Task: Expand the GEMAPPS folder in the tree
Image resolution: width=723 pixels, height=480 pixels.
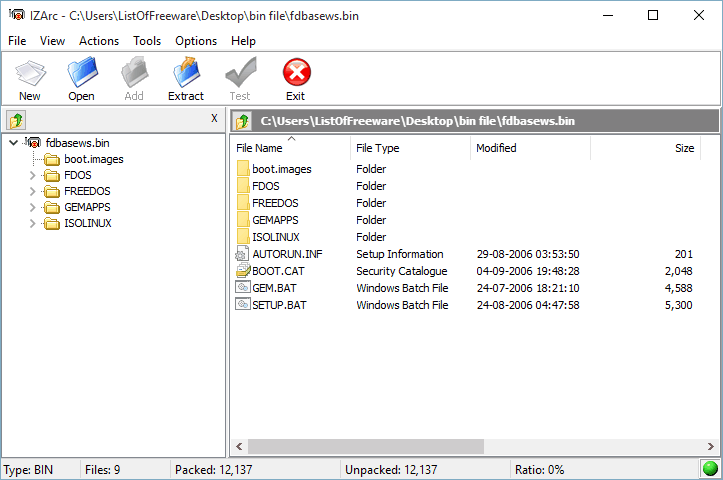Action: (x=32, y=207)
